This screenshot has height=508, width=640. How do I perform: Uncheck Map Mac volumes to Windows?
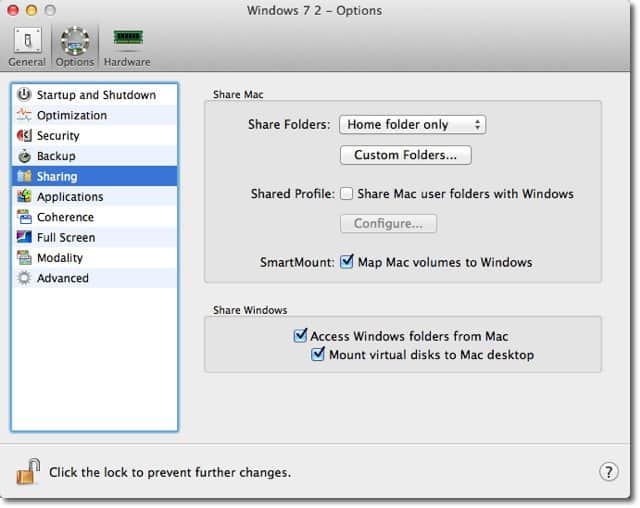pos(347,262)
